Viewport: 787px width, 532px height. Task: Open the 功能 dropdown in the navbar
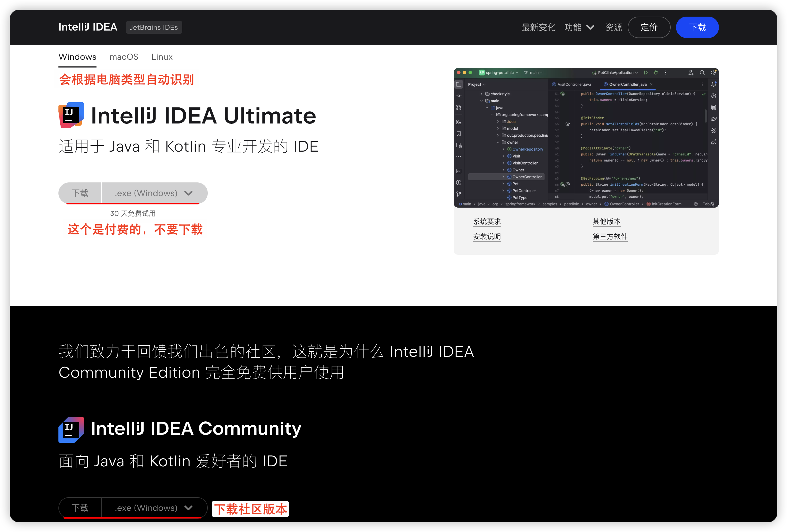[x=579, y=27]
